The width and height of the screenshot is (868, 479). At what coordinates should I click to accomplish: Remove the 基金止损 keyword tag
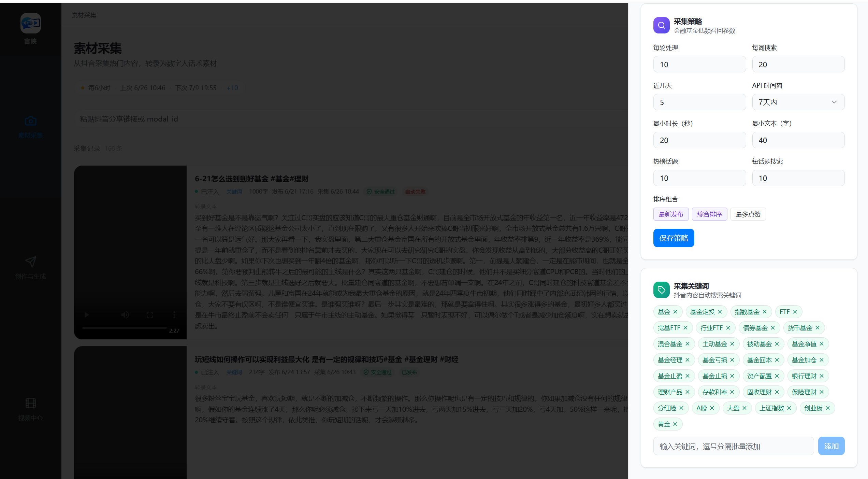pyautogui.click(x=732, y=376)
